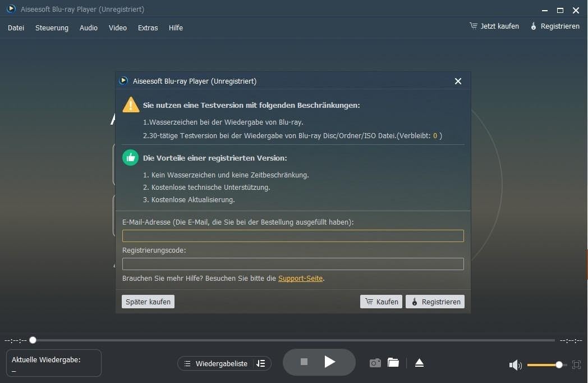Viewport: 588px width, 383px height.
Task: Click the volume slider handle
Action: pyautogui.click(x=559, y=365)
